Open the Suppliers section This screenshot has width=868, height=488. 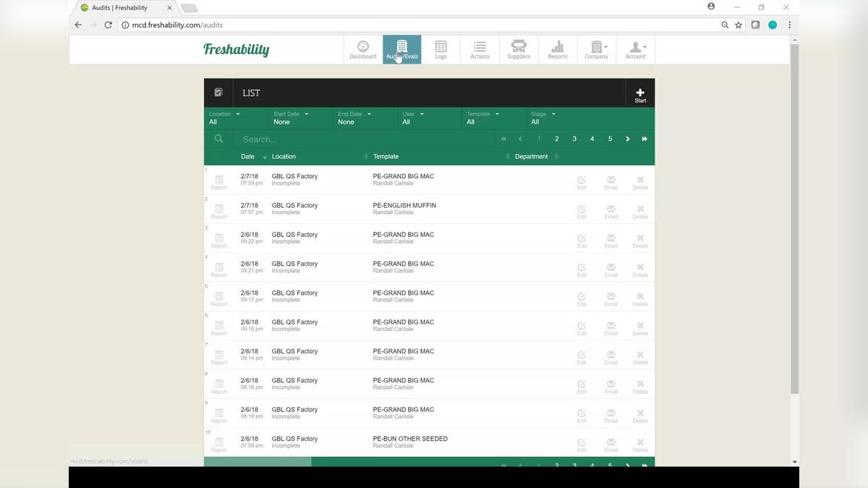[x=519, y=50]
